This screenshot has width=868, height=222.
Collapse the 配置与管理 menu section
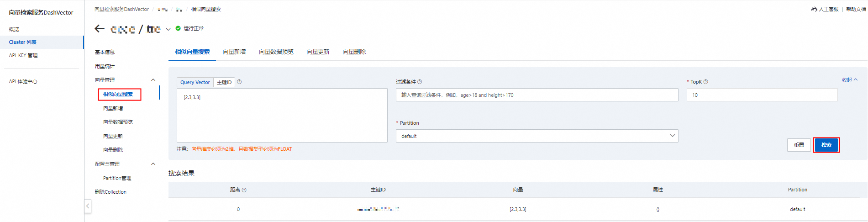click(153, 164)
